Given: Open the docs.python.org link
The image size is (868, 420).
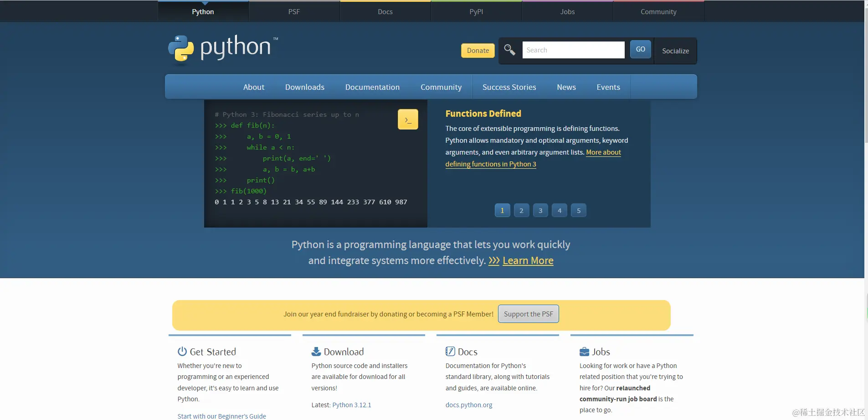Looking at the screenshot, I should point(469,405).
